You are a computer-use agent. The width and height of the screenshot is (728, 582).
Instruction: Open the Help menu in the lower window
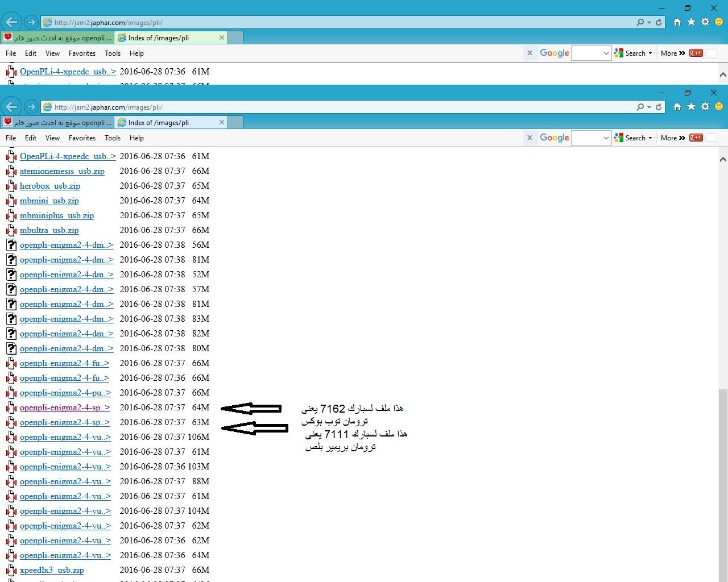point(136,138)
